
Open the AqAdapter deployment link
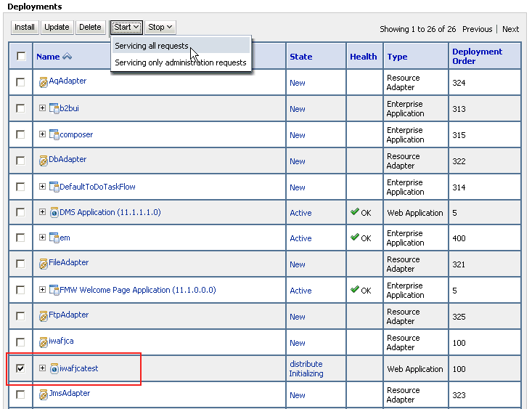pos(67,81)
